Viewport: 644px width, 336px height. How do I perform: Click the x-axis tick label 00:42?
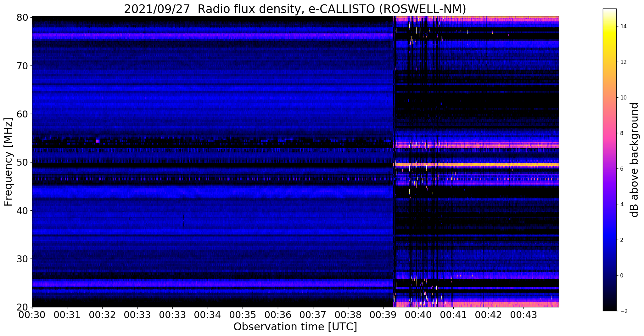[x=488, y=315]
